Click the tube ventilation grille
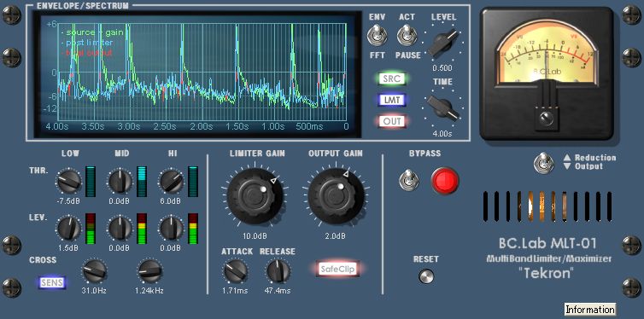Viewport: 644px width, 319px height. tap(547, 206)
